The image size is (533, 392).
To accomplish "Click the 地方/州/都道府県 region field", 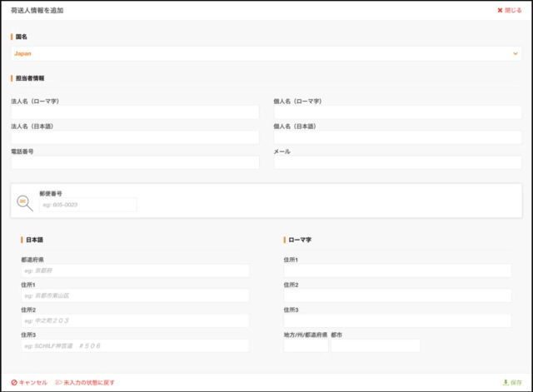I will 306,345.
